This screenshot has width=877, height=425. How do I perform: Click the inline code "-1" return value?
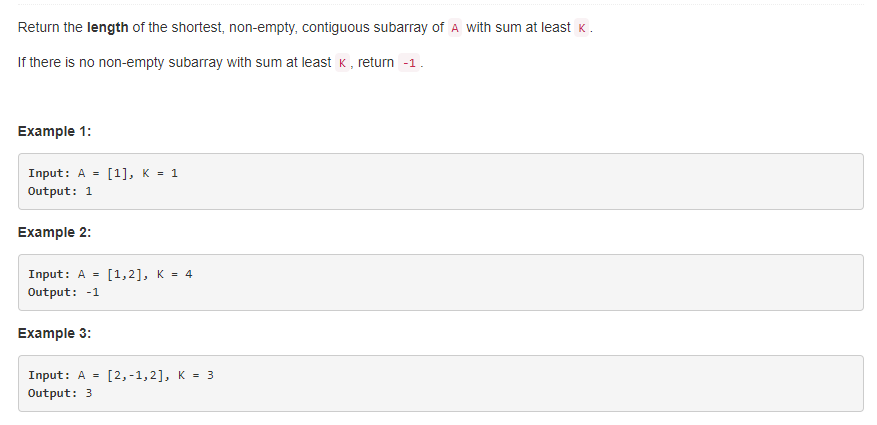coord(409,63)
